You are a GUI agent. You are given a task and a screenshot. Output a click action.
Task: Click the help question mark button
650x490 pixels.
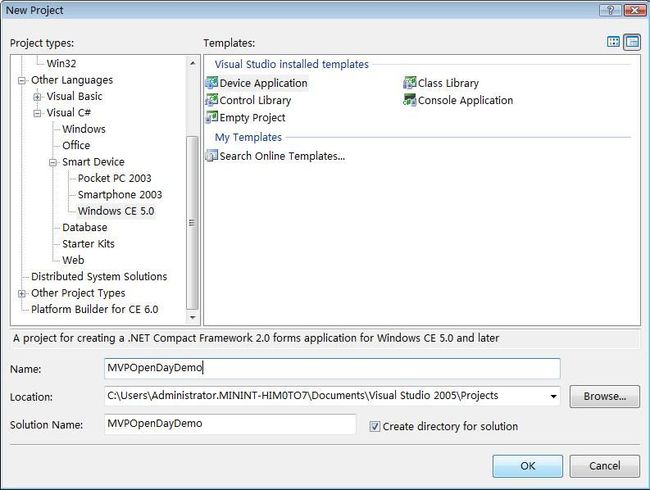tap(610, 10)
